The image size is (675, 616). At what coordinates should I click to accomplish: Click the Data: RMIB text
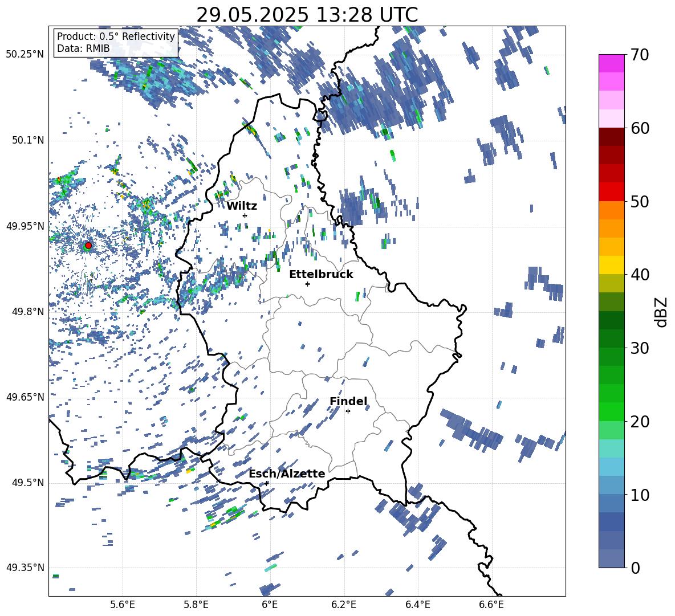click(83, 48)
